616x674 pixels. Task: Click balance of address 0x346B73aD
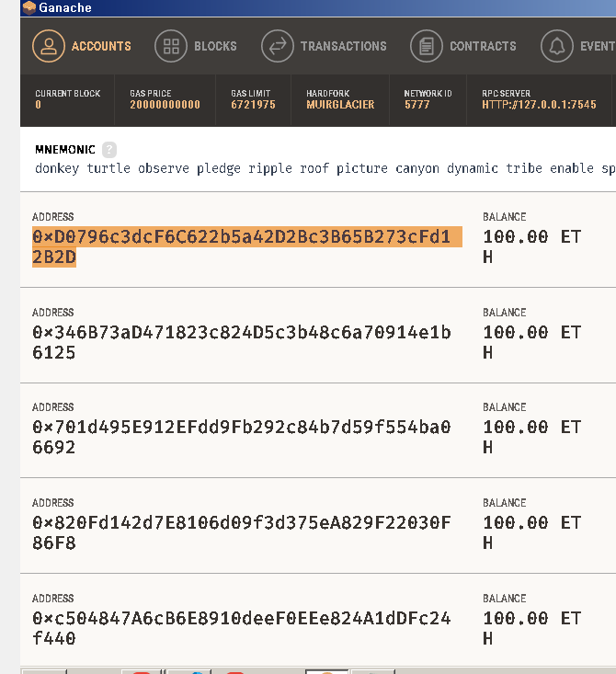click(532, 343)
